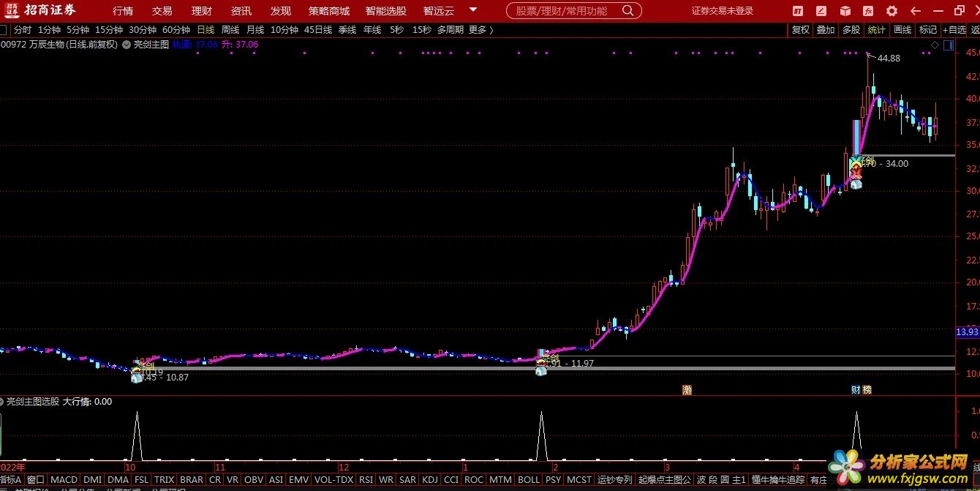
Task: Open the 交易 menu
Action: [x=162, y=11]
